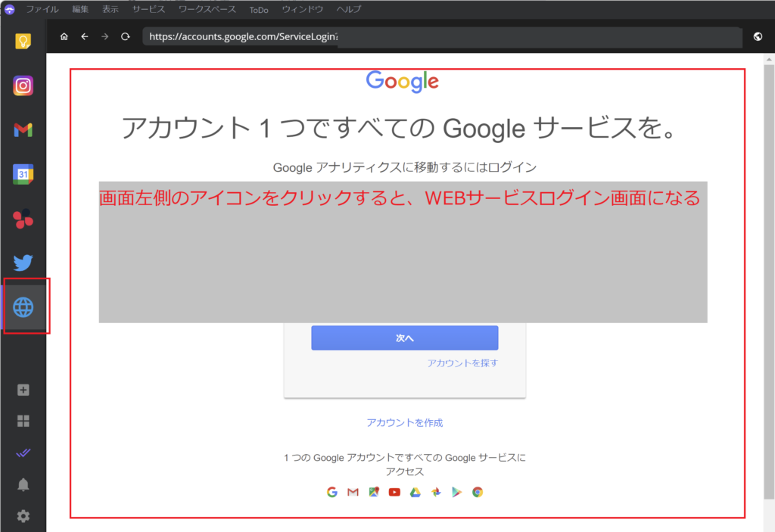The image size is (775, 532).
Task: Open page in external browser globe icon
Action: click(758, 36)
